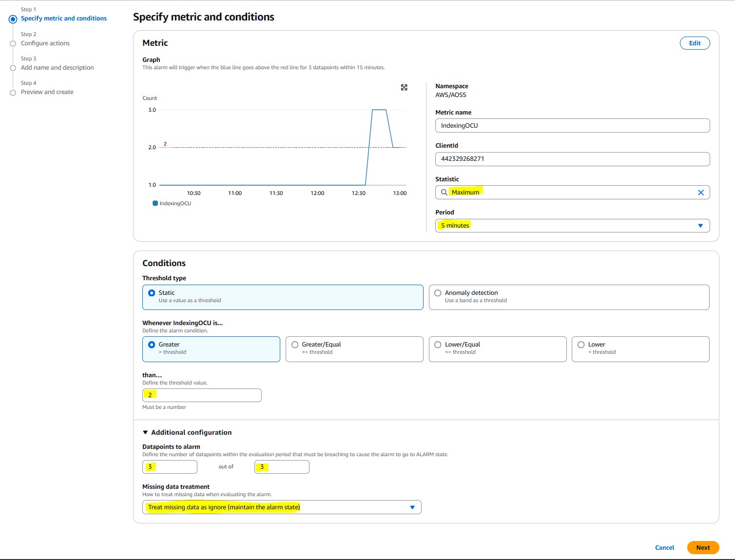Choose Anomaly detection threshold type
Viewport: 735px width, 560px height.
pos(438,293)
